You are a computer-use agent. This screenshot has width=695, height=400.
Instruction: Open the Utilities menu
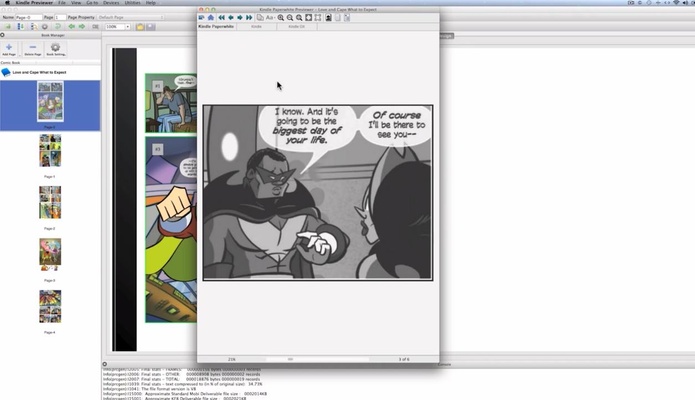click(x=132, y=3)
